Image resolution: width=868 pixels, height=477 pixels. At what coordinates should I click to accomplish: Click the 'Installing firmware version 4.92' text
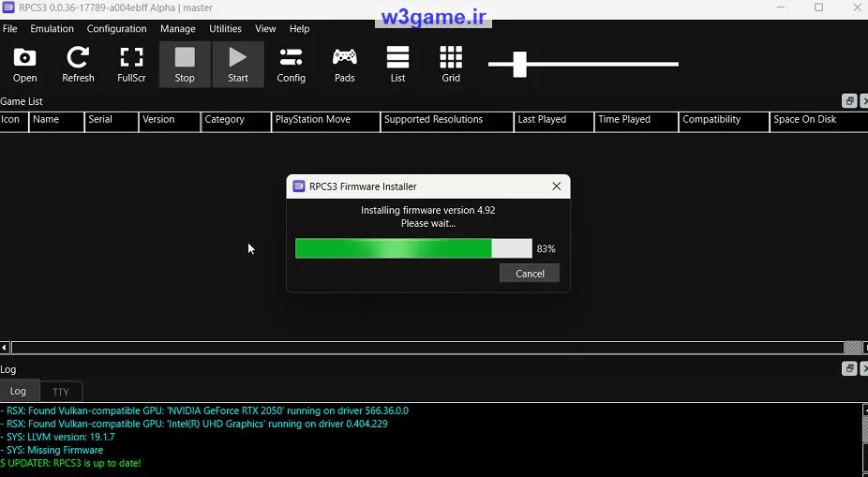pyautogui.click(x=428, y=210)
